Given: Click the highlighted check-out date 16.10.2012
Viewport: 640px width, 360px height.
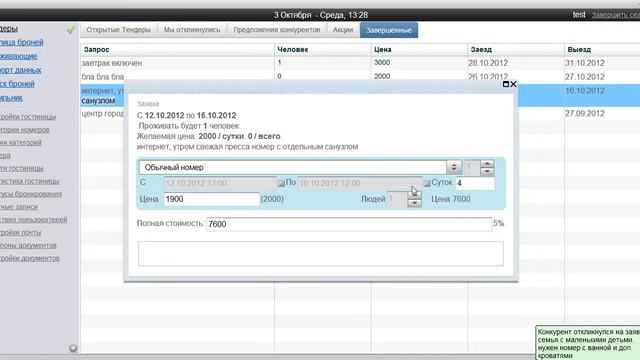Looking at the screenshot, I should (x=584, y=91).
